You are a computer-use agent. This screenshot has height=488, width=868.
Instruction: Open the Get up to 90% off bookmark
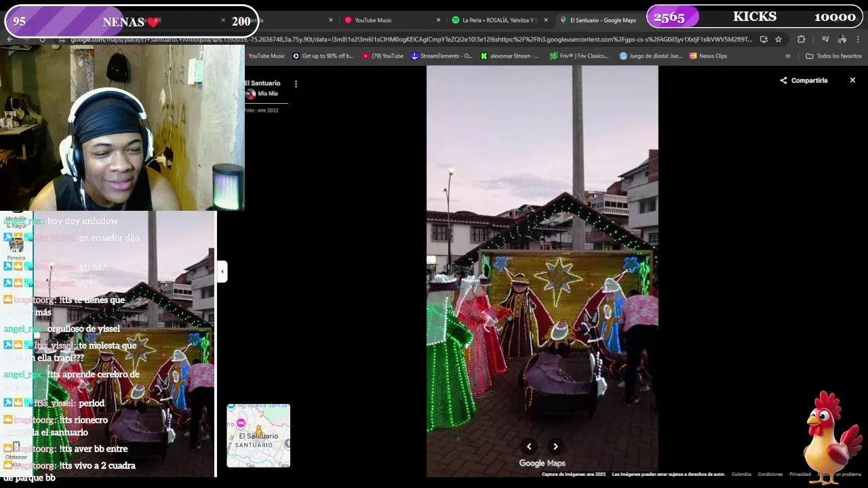click(323, 56)
